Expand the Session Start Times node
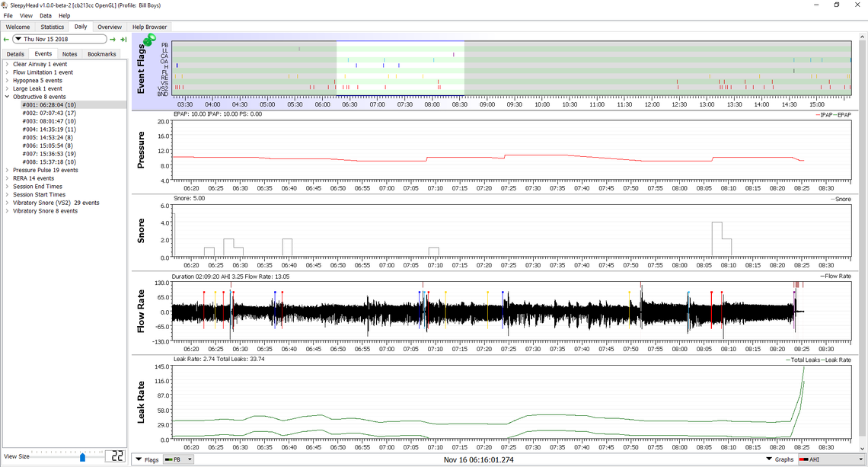 [7, 194]
